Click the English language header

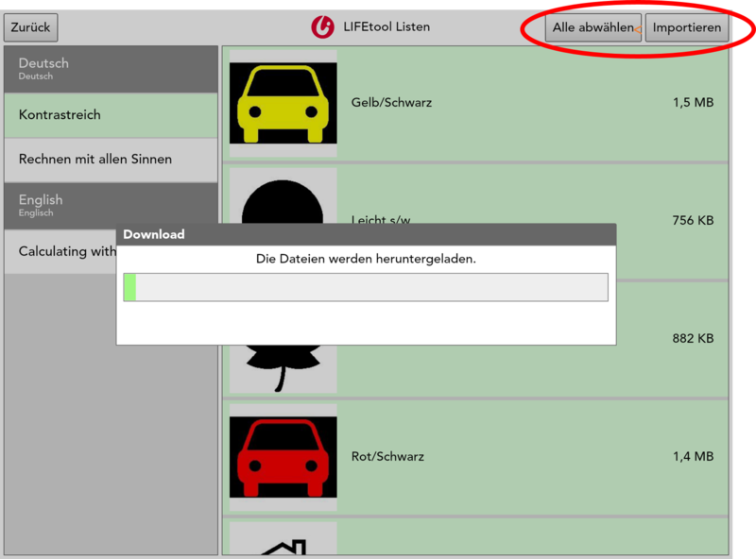[111, 204]
